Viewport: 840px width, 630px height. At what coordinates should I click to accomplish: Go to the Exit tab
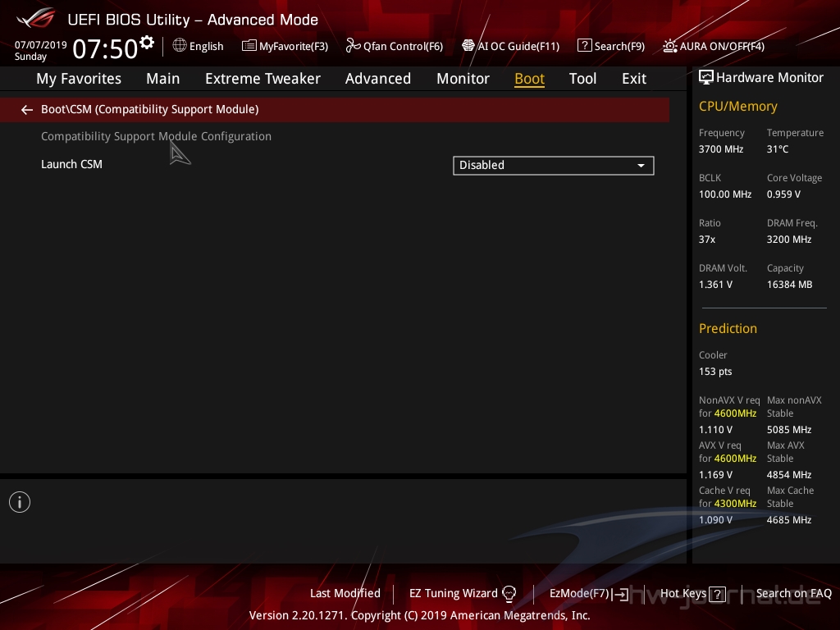coord(634,79)
